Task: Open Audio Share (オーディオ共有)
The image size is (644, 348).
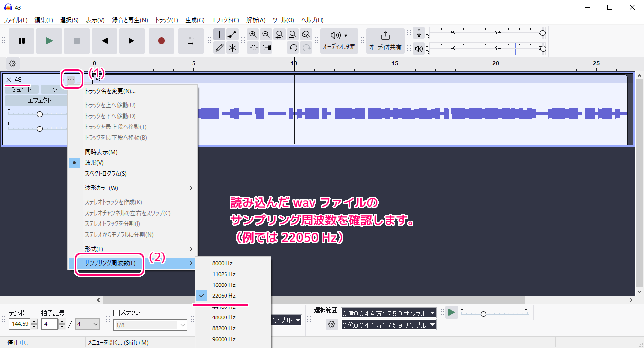Action: pos(385,41)
